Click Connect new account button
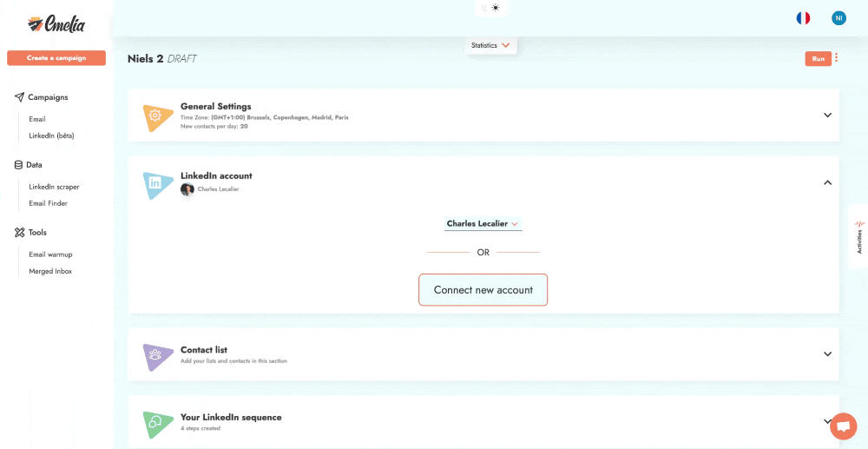The width and height of the screenshot is (868, 449). pos(483,289)
